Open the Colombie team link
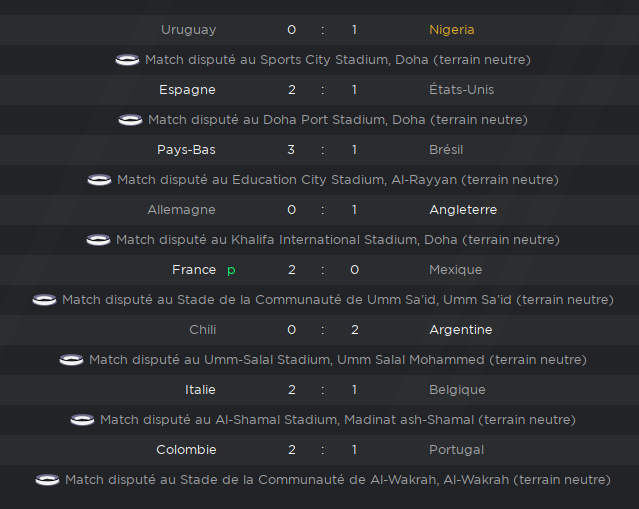Viewport: 639px width, 509px height. 186,450
